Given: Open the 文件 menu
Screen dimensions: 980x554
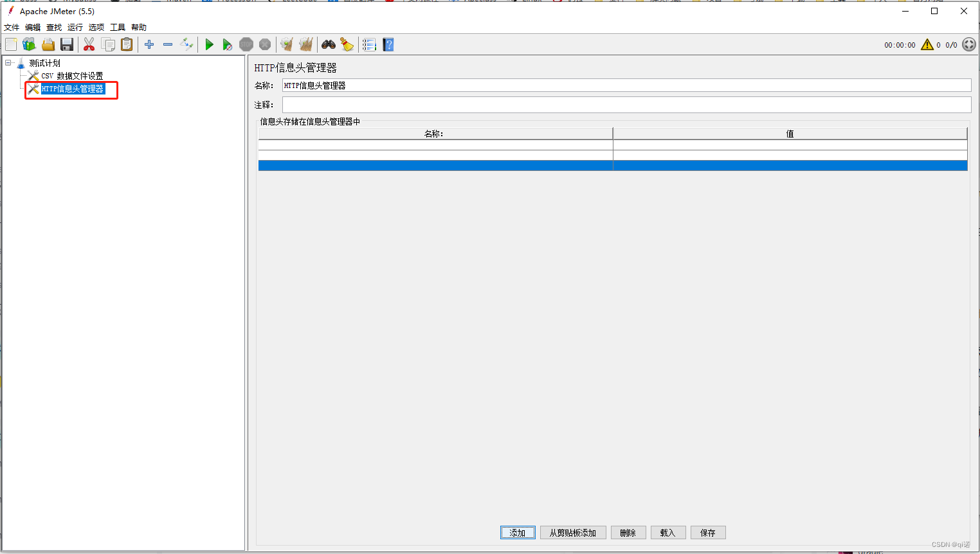Looking at the screenshot, I should 12,28.
